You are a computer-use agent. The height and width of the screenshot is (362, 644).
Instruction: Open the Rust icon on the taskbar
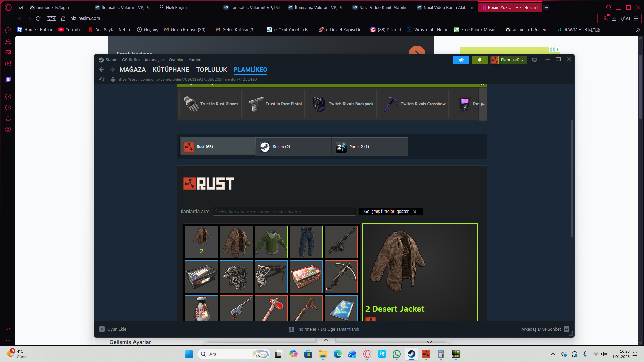pyautogui.click(x=426, y=354)
